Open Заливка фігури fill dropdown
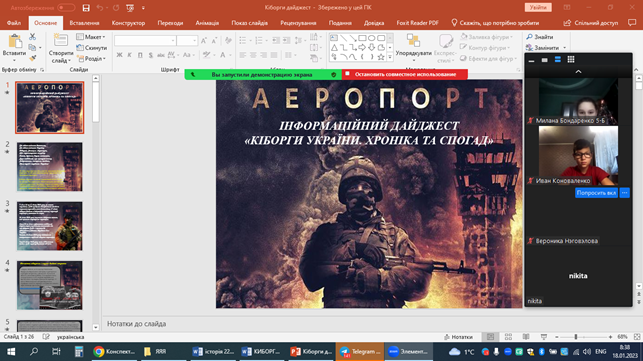The width and height of the screenshot is (643, 361). tap(487, 37)
